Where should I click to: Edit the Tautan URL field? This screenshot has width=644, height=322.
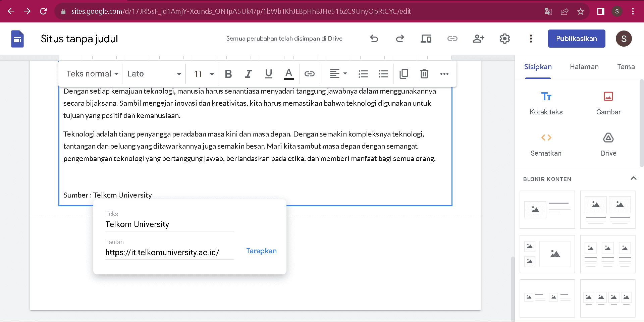[x=169, y=253]
